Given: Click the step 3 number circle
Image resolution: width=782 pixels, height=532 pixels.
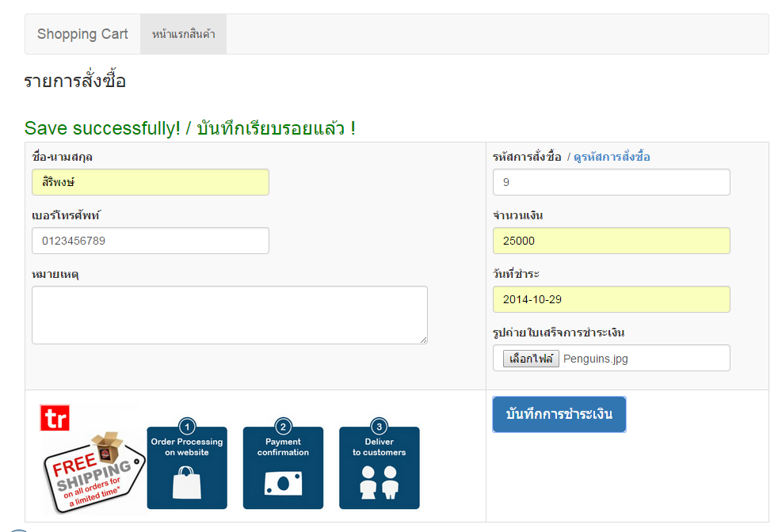Looking at the screenshot, I should tap(380, 427).
